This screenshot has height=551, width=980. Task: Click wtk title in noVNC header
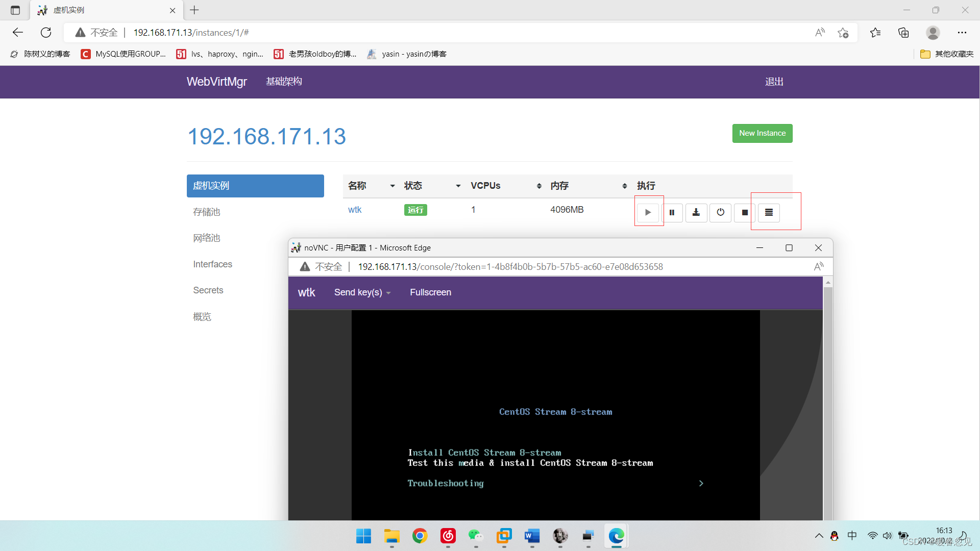coord(306,292)
